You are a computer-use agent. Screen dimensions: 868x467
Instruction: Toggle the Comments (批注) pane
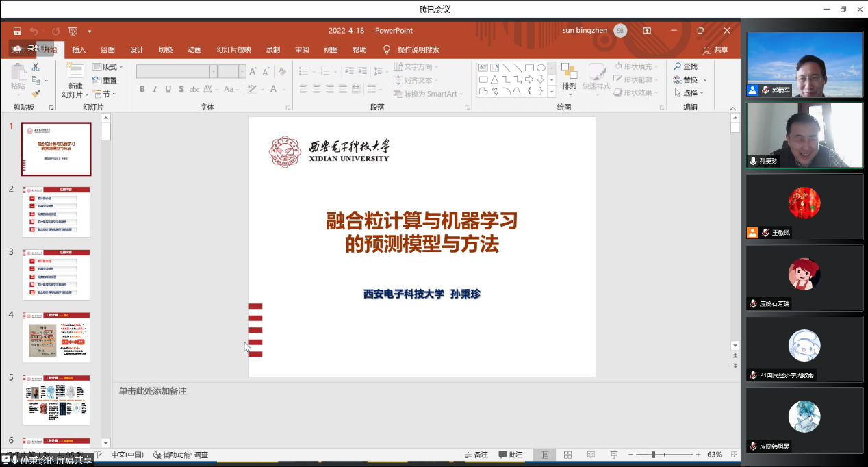(x=511, y=455)
